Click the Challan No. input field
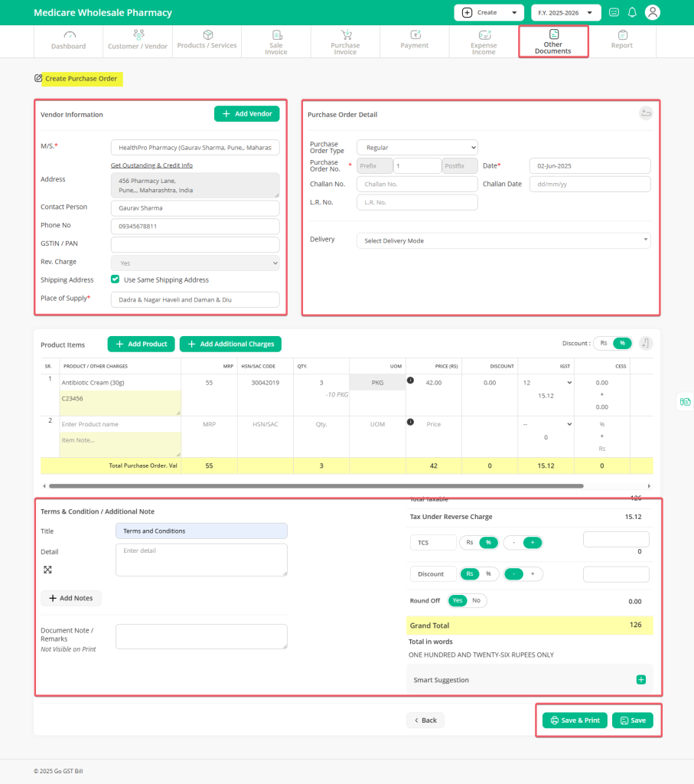Image resolution: width=694 pixels, height=784 pixels. [x=416, y=184]
